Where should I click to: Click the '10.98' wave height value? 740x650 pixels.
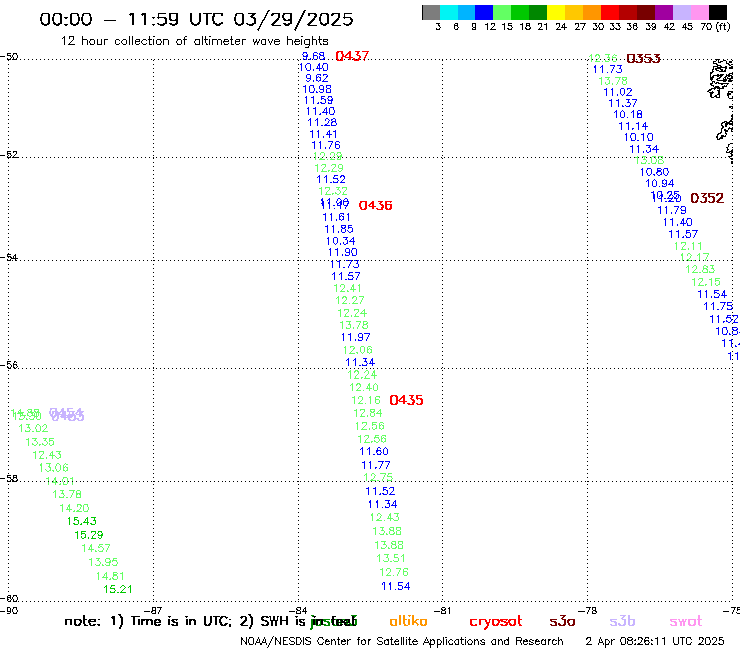(x=317, y=89)
